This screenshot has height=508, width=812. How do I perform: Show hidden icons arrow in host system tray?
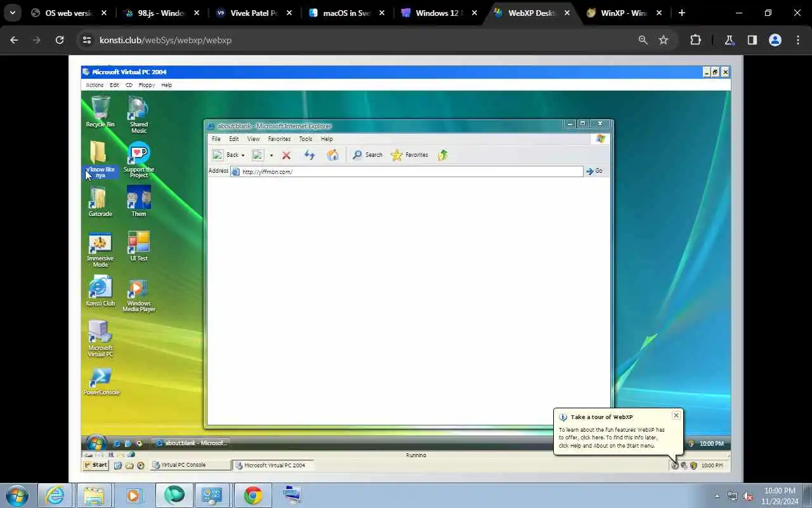tap(717, 496)
